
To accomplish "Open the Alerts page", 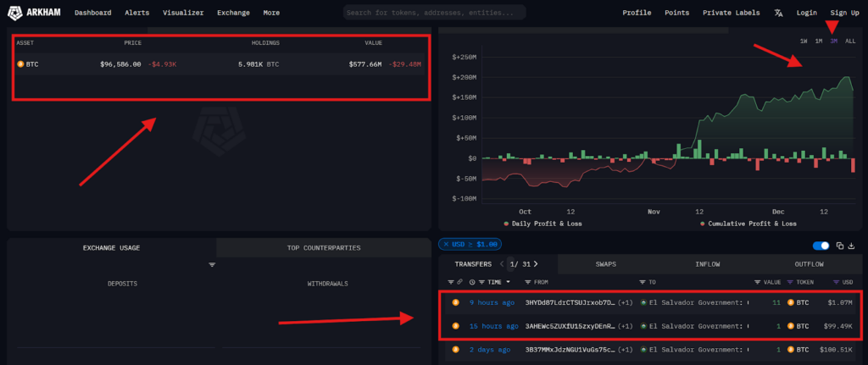I will pyautogui.click(x=136, y=13).
